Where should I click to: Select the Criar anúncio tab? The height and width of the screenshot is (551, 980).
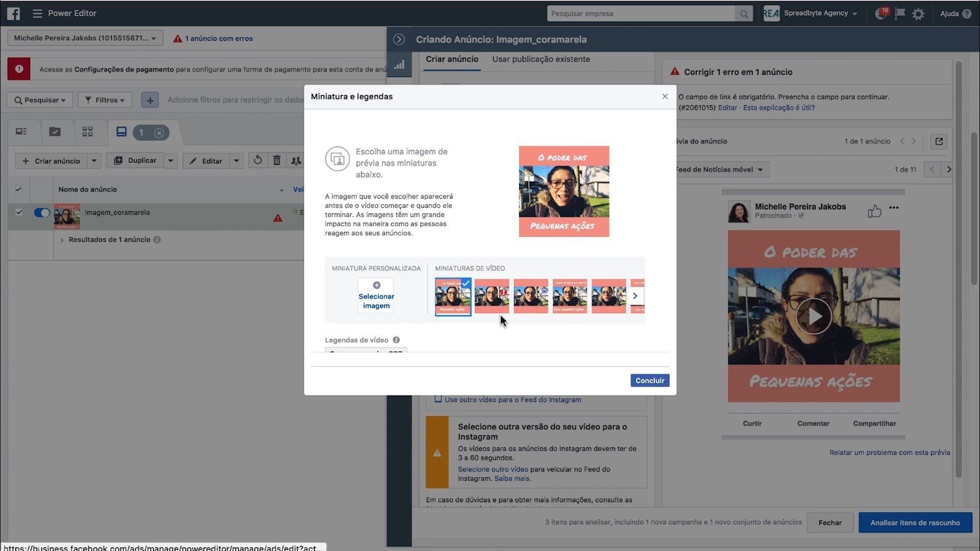pyautogui.click(x=452, y=59)
